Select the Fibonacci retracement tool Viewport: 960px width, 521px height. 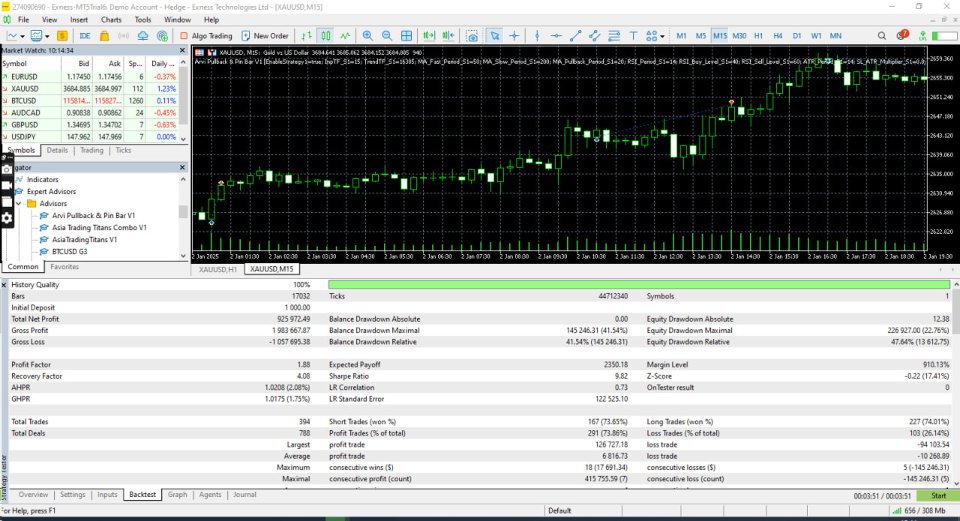pos(614,36)
